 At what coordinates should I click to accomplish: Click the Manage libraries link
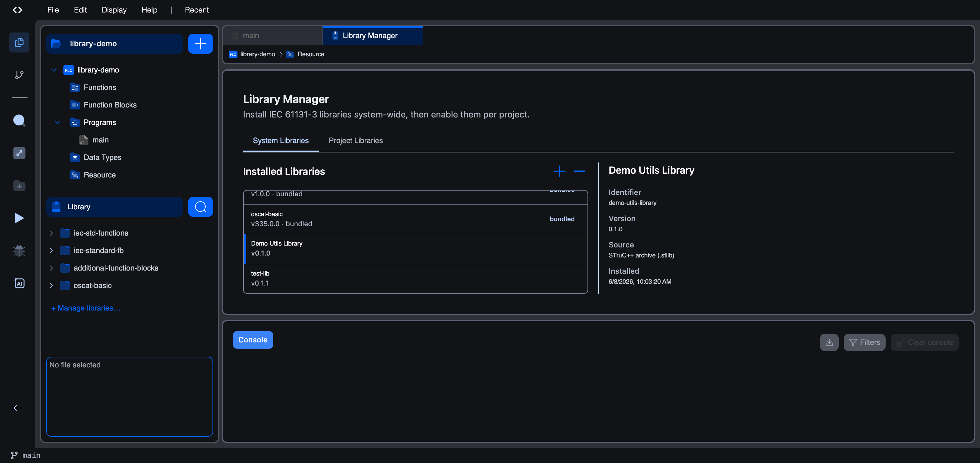pyautogui.click(x=86, y=308)
